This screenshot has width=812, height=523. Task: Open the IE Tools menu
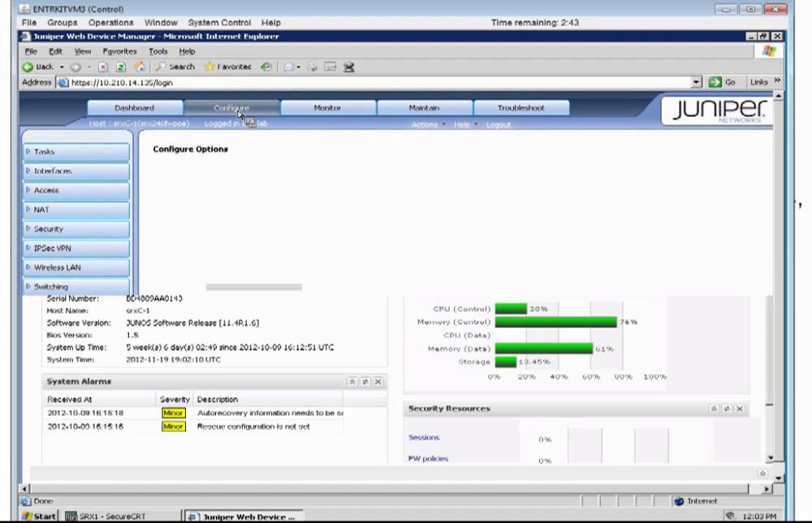[x=158, y=51]
